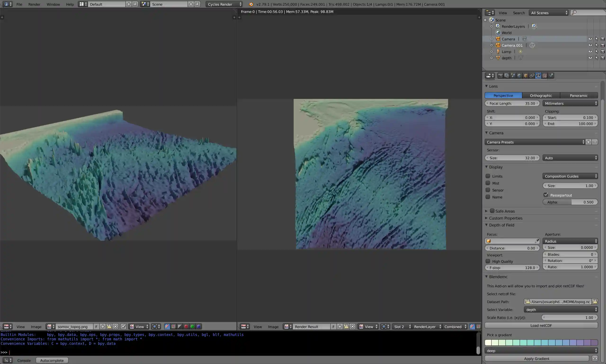Uncheck the Passepartout checkbox
The height and width of the screenshot is (364, 606).
tap(546, 195)
